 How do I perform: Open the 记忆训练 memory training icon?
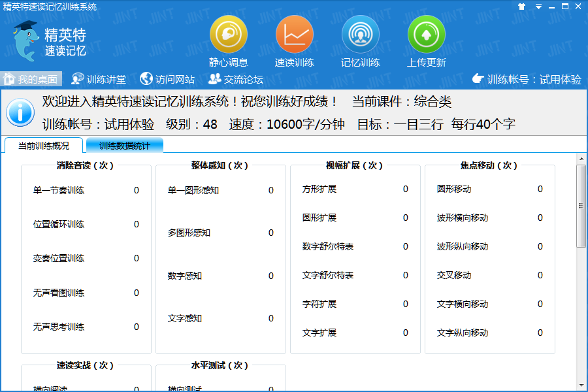tap(361, 34)
